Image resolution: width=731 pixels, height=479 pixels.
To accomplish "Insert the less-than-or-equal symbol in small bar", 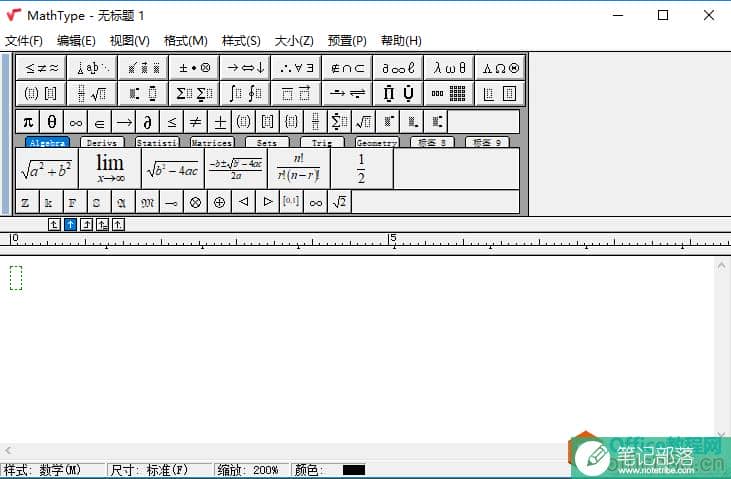I will (172, 122).
